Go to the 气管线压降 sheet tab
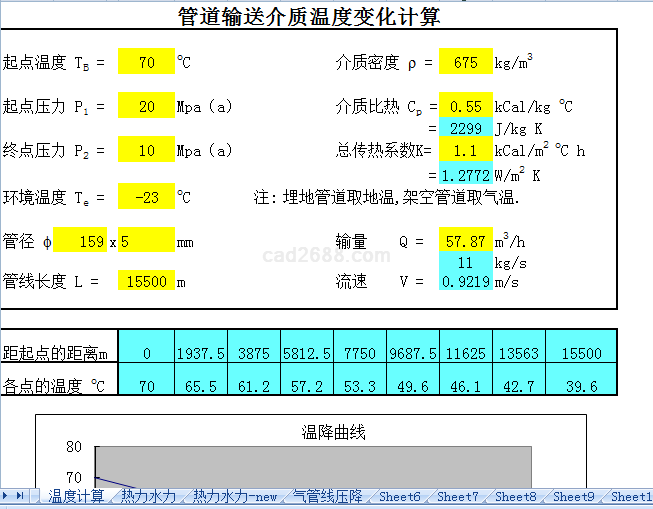The height and width of the screenshot is (509, 653). tap(328, 496)
